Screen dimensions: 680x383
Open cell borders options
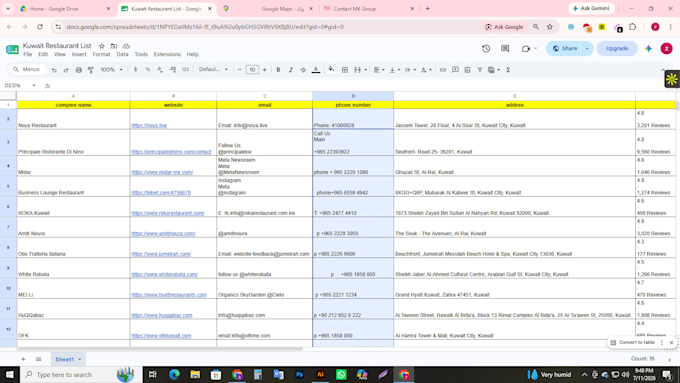[345, 69]
